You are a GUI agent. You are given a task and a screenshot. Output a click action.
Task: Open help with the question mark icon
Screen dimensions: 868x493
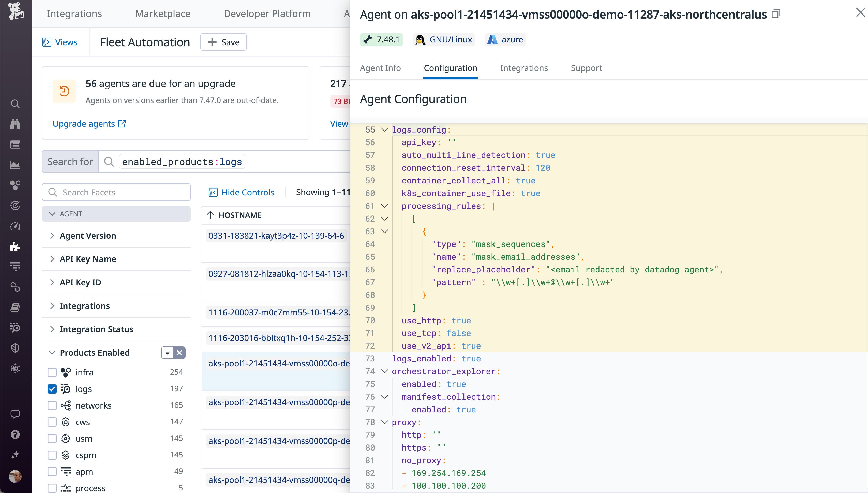pyautogui.click(x=15, y=434)
